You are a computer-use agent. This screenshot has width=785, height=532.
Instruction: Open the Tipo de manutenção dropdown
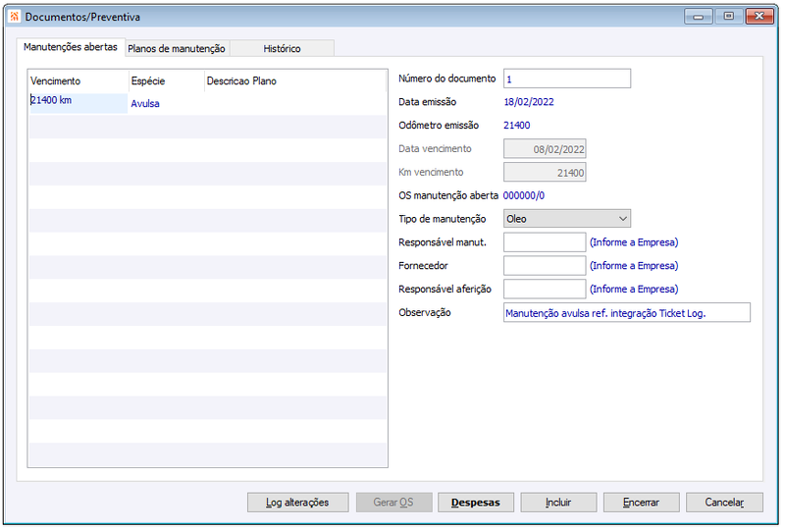tap(567, 219)
